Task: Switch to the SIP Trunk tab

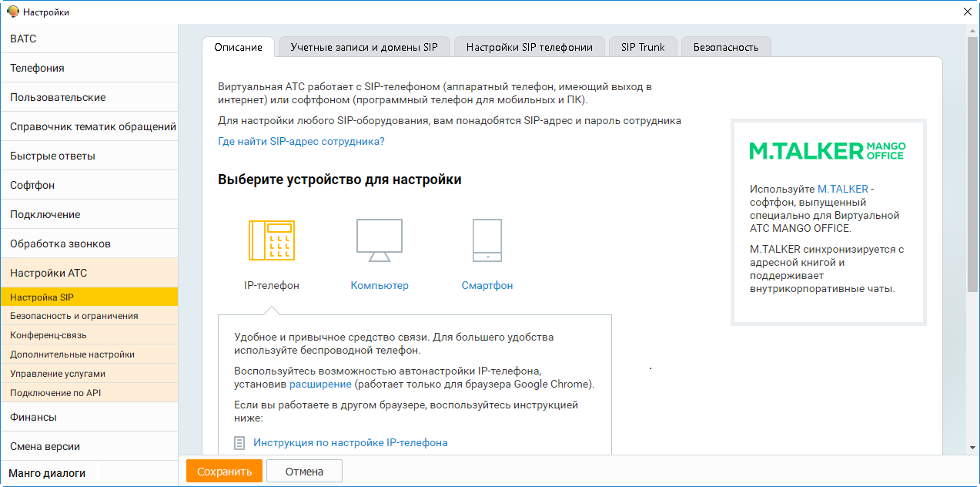Action: [x=643, y=47]
